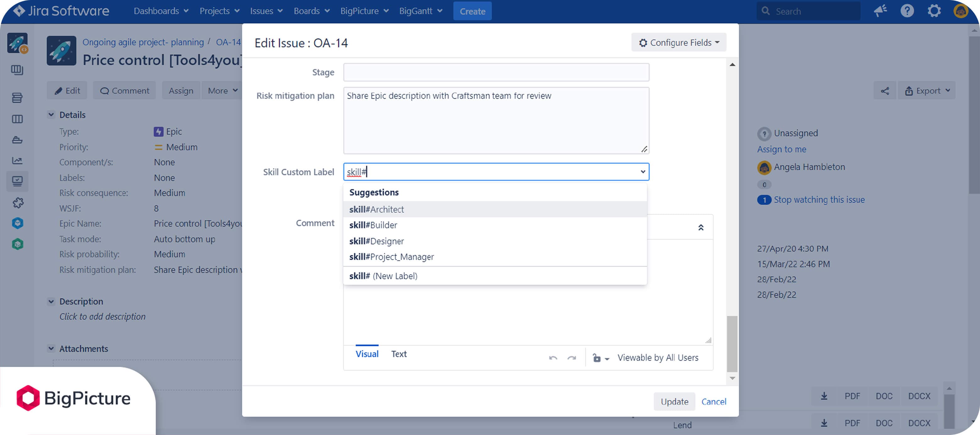
Task: Open the reports chart icon in sidebar
Action: coord(17,161)
